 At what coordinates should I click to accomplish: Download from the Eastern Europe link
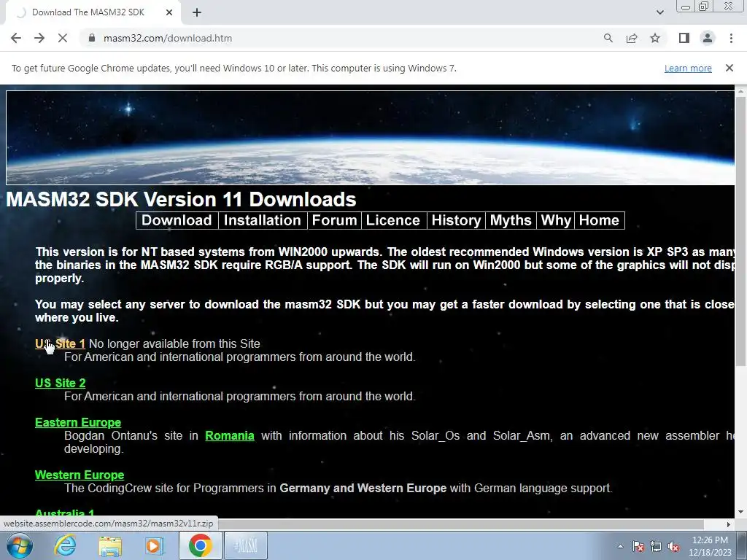click(78, 422)
